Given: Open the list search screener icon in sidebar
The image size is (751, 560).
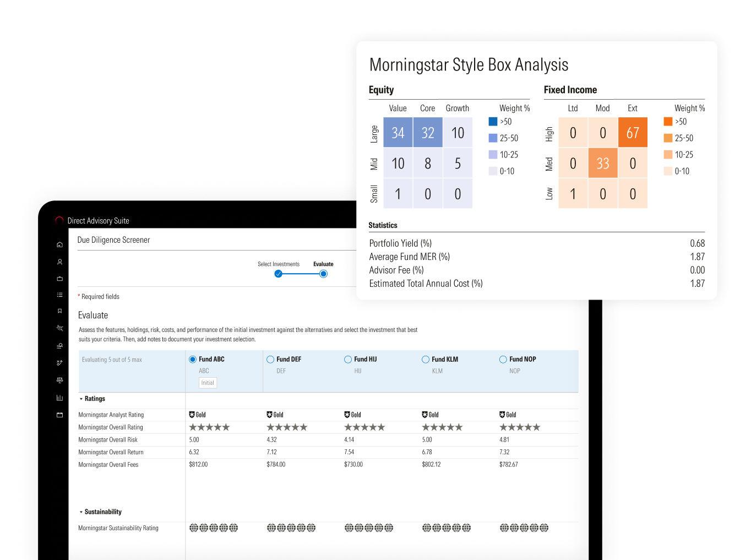Looking at the screenshot, I should [x=59, y=346].
